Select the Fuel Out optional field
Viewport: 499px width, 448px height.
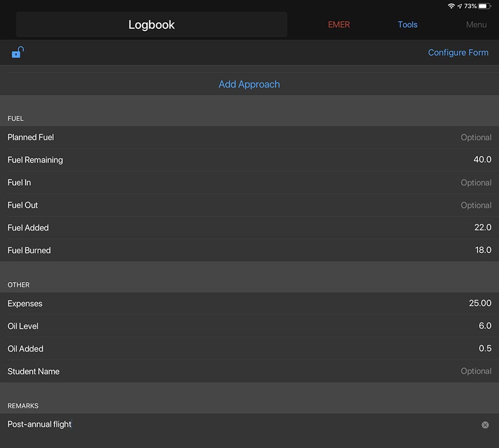click(x=476, y=205)
